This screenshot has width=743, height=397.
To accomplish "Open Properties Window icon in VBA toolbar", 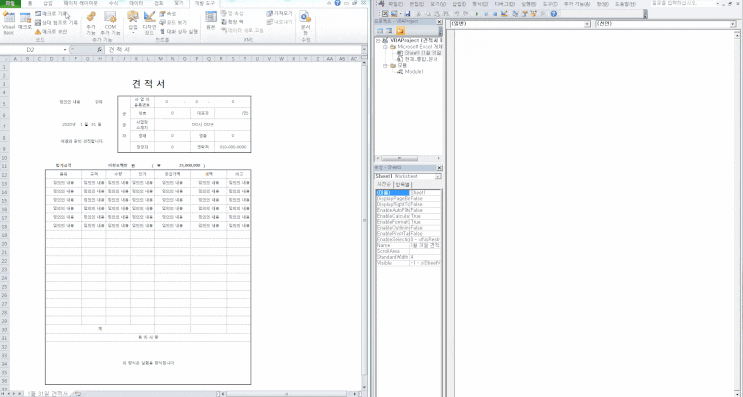I will coord(525,14).
